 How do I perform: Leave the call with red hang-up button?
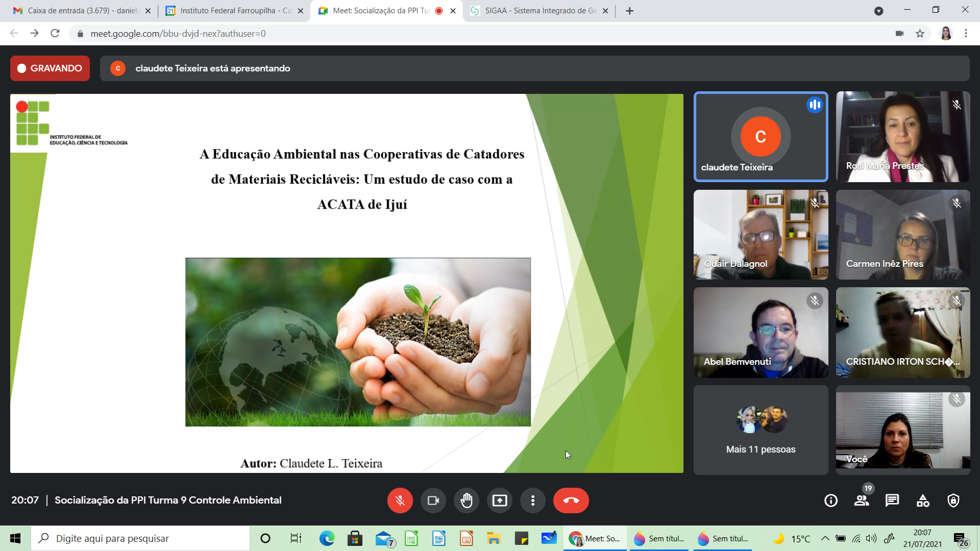[571, 500]
